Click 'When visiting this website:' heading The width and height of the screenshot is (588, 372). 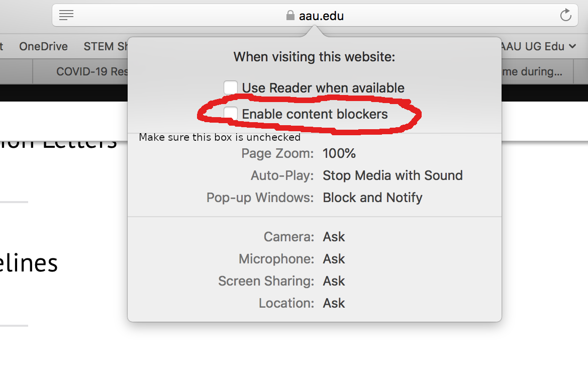(x=314, y=57)
